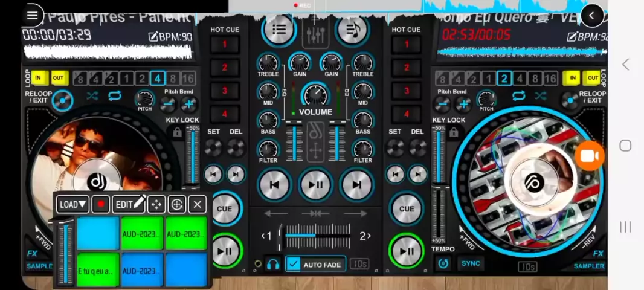This screenshot has width=644, height=290.
Task: Expand the round back chevron at top right
Action: coord(592,16)
